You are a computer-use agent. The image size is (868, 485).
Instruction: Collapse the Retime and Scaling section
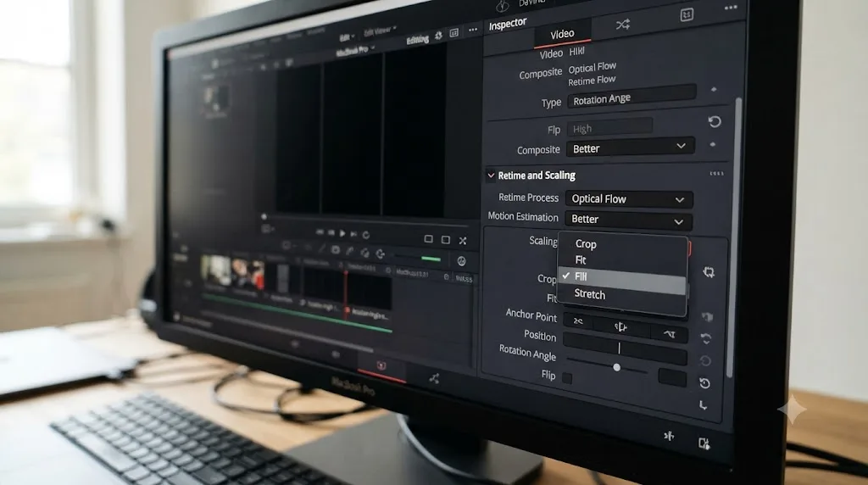tap(491, 176)
